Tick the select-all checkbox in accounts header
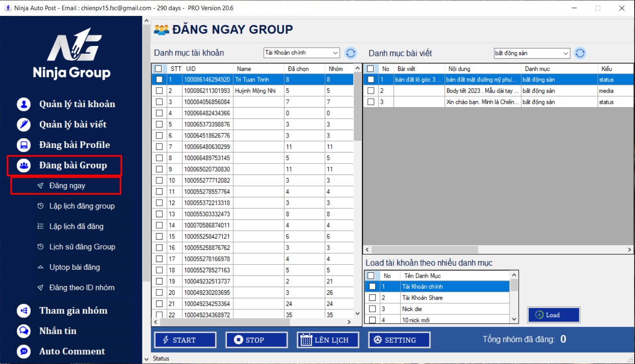The image size is (635, 364). (159, 68)
